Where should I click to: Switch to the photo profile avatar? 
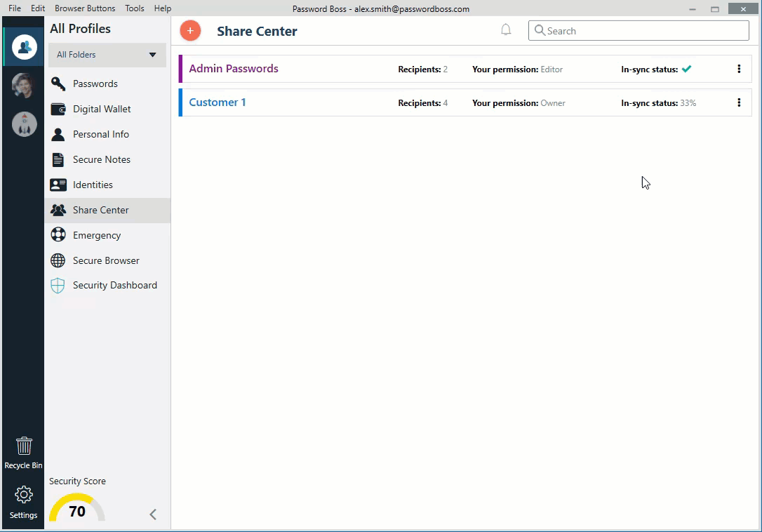coord(24,86)
